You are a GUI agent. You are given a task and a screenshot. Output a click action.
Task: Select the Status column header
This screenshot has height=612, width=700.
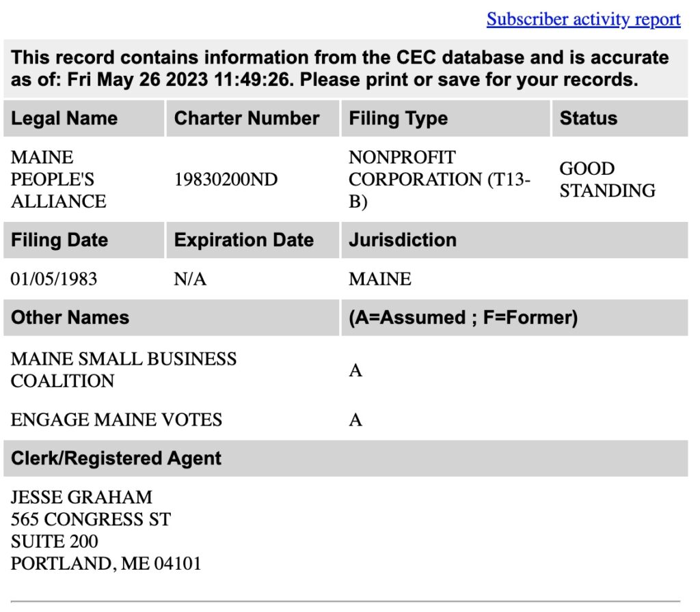(588, 118)
